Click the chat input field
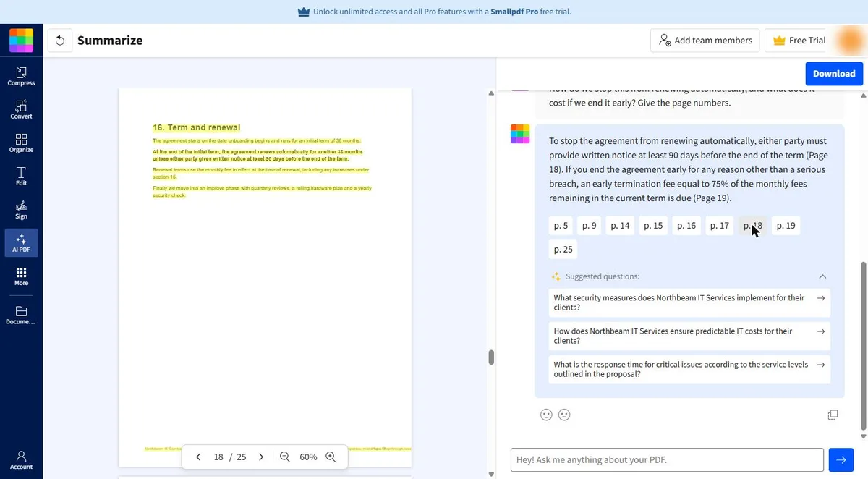The height and width of the screenshot is (479, 868). pos(667,459)
